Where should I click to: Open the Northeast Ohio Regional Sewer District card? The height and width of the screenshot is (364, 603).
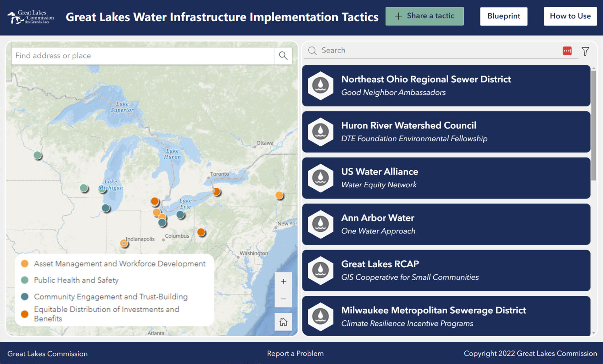pyautogui.click(x=446, y=86)
